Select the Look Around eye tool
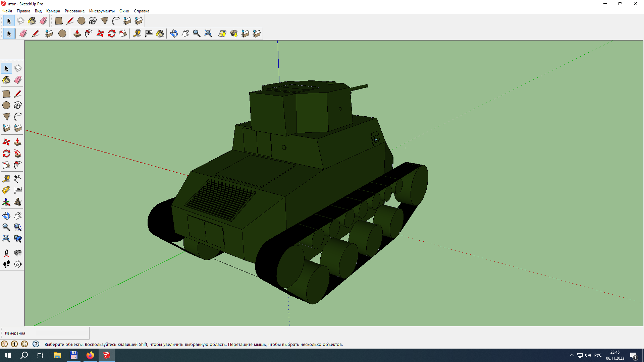644x362 pixels. [18, 253]
